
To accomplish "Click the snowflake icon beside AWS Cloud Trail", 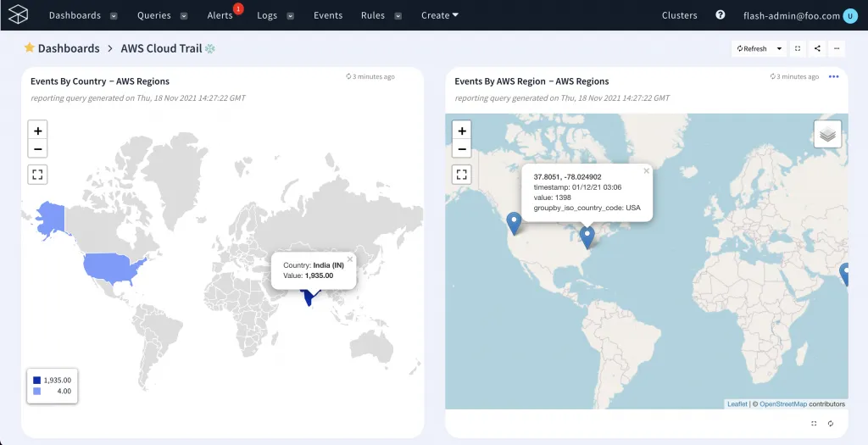I will click(210, 49).
